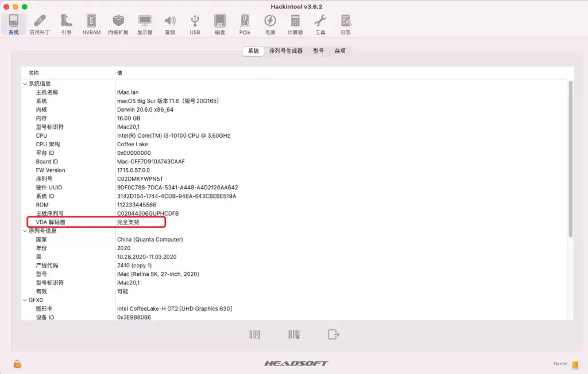The image size is (588, 374).
Task: Click the vertical scrollbar of the table
Action: (x=570, y=159)
